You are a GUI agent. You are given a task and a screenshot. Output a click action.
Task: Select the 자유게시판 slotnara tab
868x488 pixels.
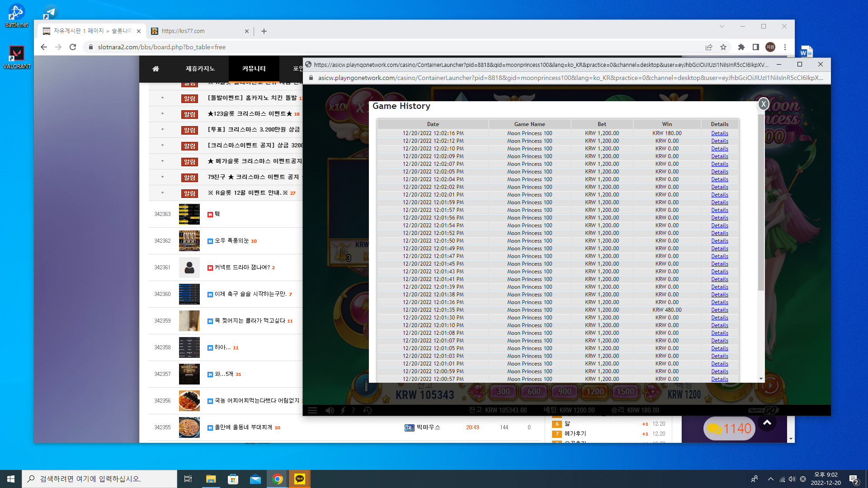(93, 31)
